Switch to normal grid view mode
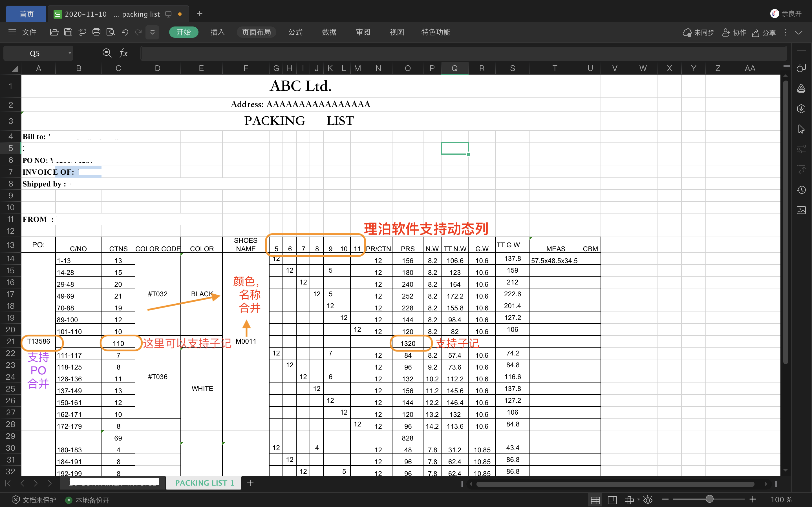812x507 pixels. click(595, 500)
